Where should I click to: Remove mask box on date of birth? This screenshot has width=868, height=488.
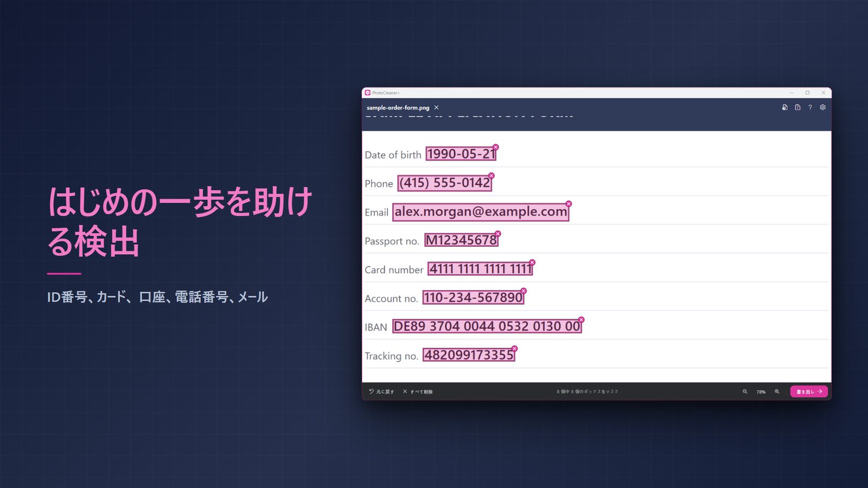click(495, 147)
